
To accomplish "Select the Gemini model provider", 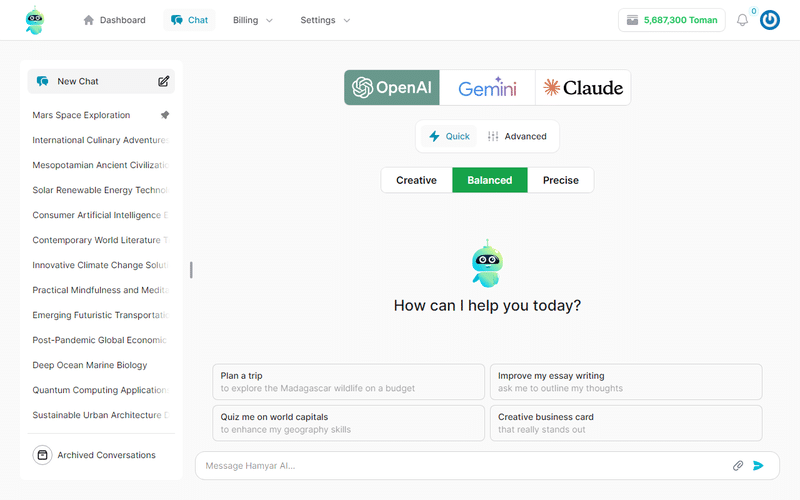I will pyautogui.click(x=487, y=88).
